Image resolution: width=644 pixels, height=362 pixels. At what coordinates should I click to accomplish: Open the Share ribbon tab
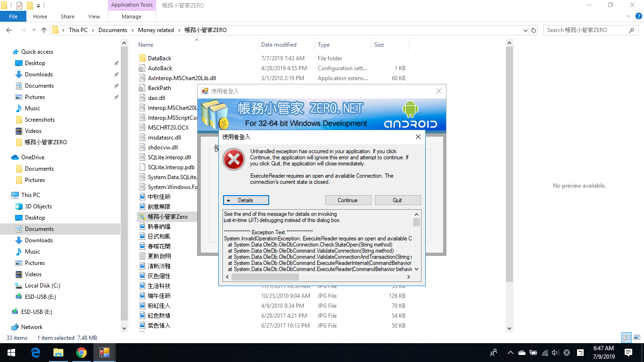(67, 16)
